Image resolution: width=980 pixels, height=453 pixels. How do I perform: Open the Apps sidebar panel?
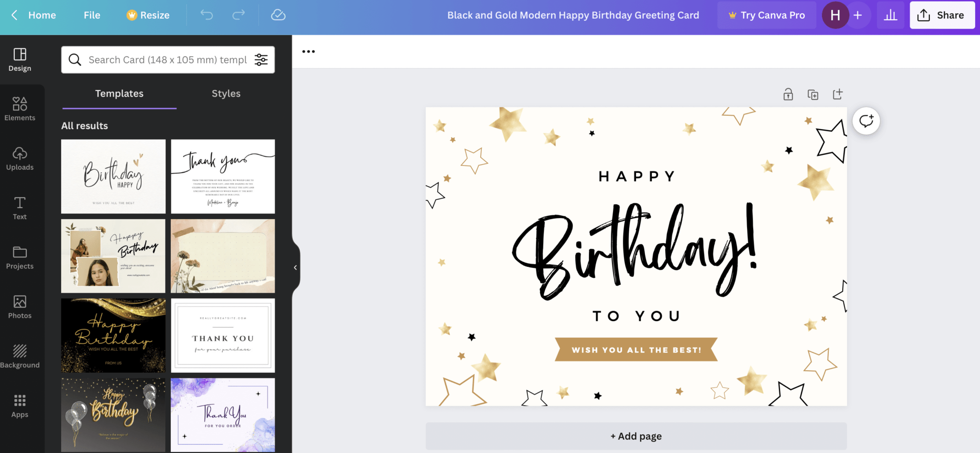20,406
